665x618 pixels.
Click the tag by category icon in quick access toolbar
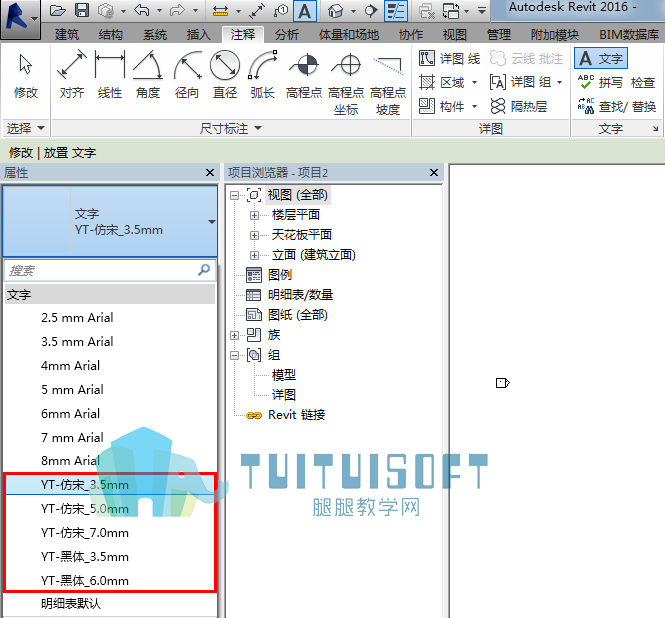tap(280, 11)
